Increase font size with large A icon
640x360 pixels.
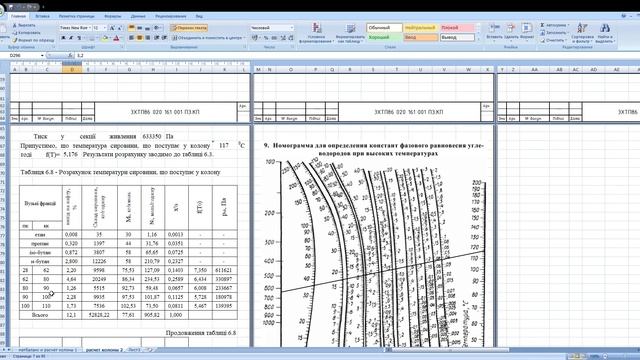coord(112,28)
